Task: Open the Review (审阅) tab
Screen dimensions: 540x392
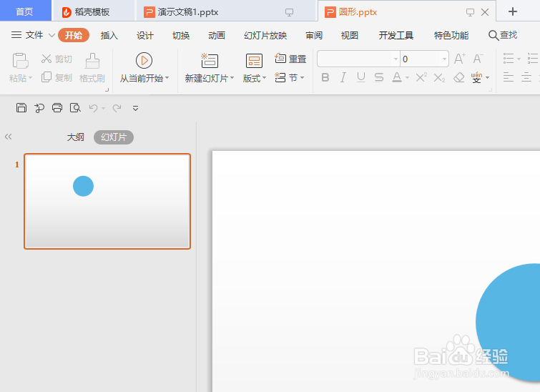Action: coord(314,35)
